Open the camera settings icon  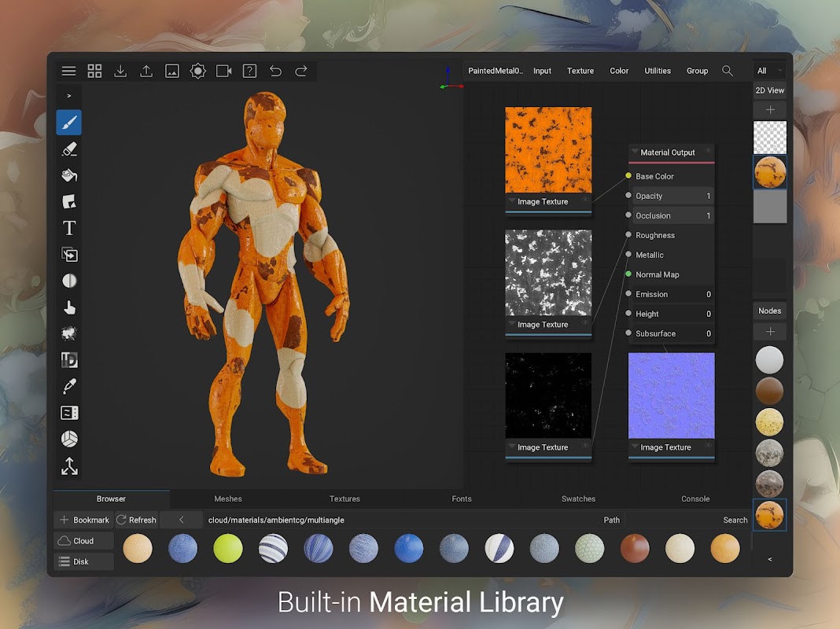[x=223, y=71]
